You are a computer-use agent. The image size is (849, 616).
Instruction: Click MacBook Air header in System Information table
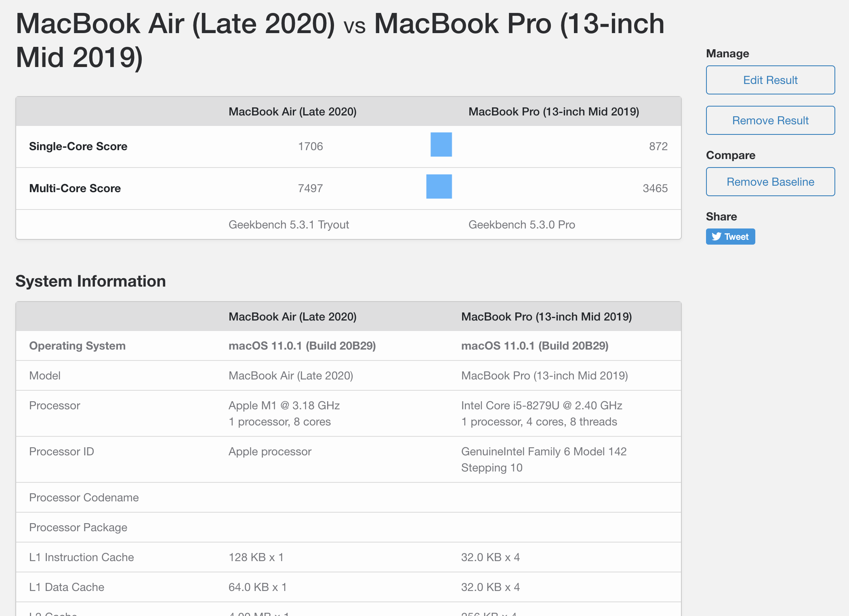pos(292,317)
